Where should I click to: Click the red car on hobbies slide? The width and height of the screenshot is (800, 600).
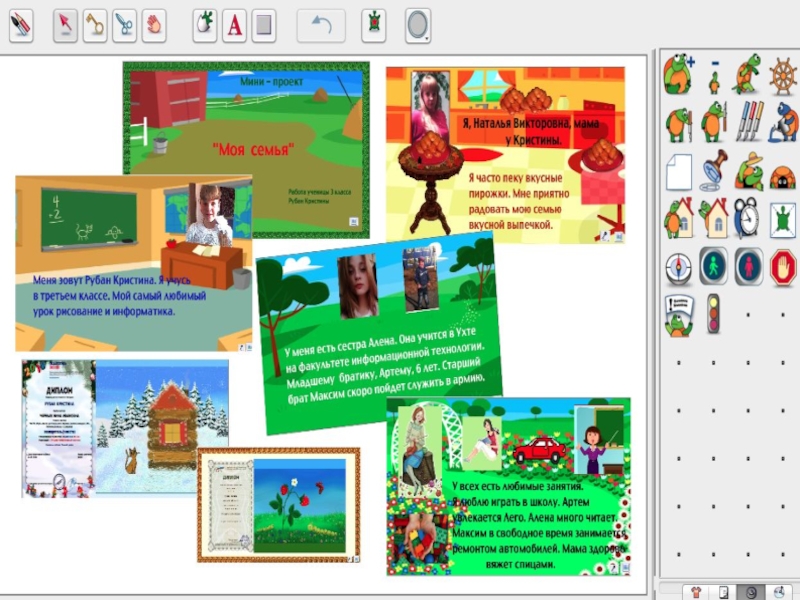pos(540,449)
